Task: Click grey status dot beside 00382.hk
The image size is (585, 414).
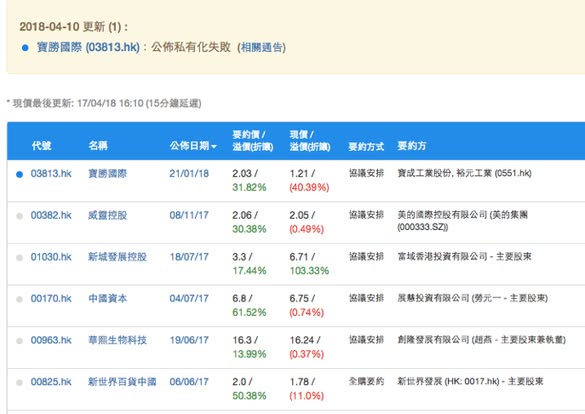Action: [x=19, y=216]
